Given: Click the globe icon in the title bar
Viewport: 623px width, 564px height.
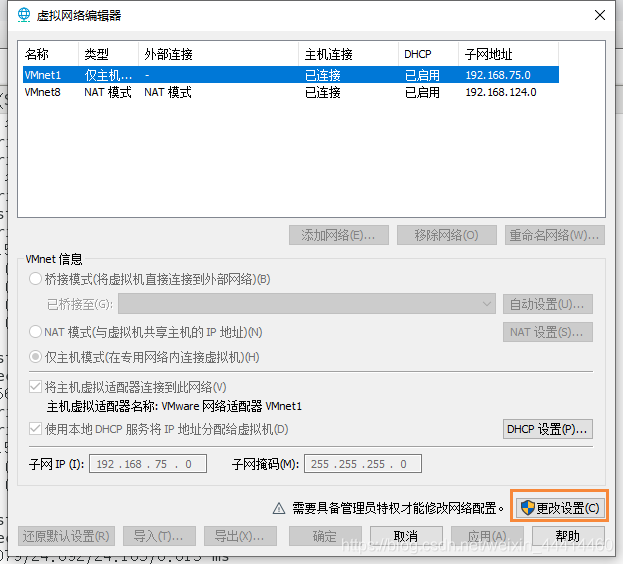Looking at the screenshot, I should coord(24,15).
